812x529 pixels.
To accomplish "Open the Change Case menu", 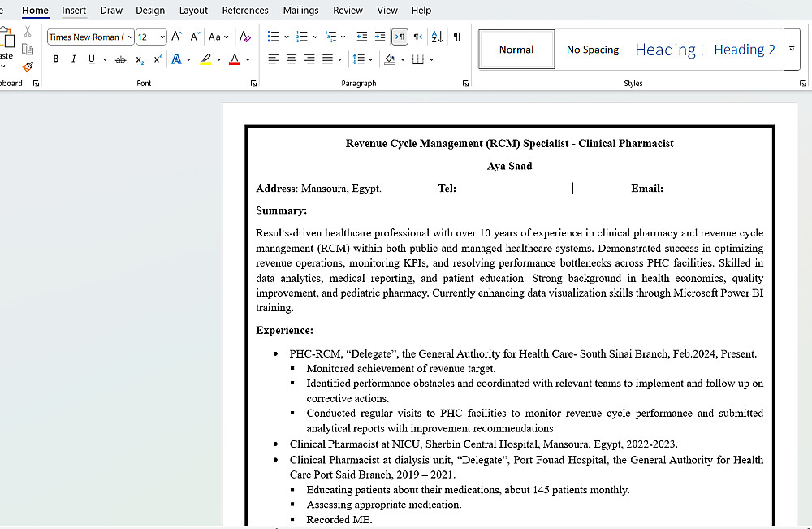I will (218, 37).
